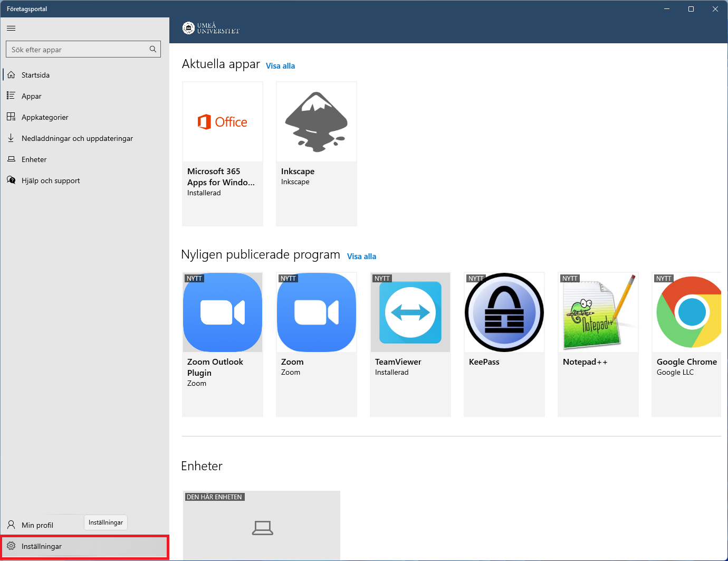Screen dimensions: 728x561
Task: Select the KeePass app tile
Action: pos(504,344)
